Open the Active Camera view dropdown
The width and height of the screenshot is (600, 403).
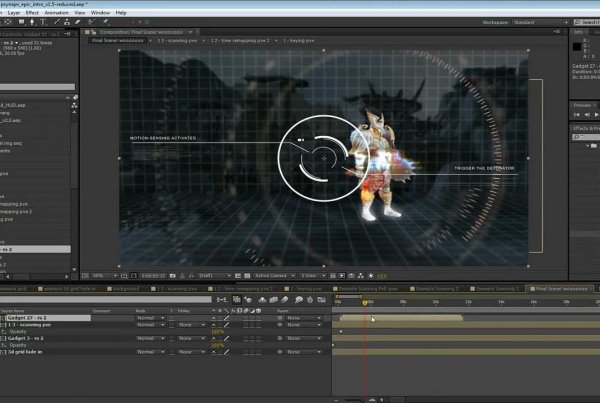click(274, 276)
